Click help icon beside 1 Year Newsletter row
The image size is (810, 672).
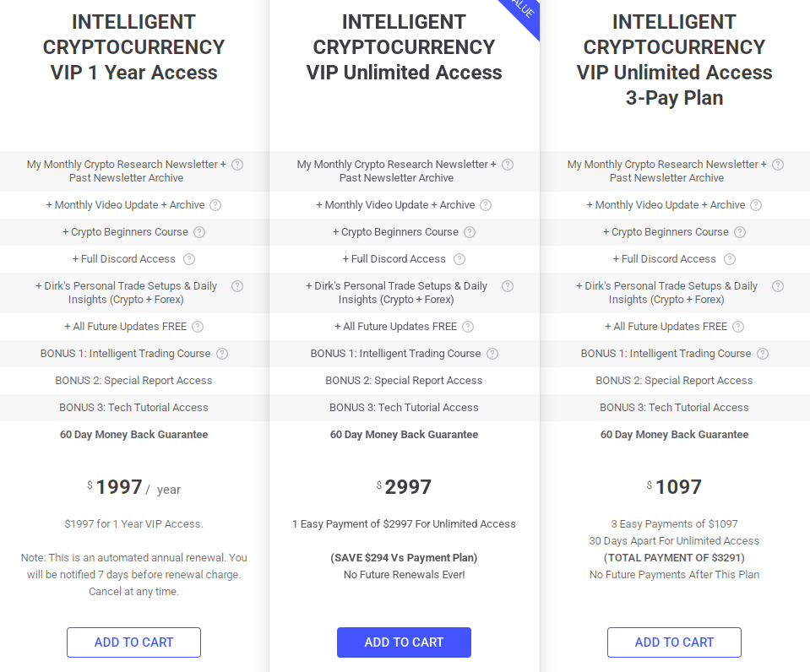point(237,165)
